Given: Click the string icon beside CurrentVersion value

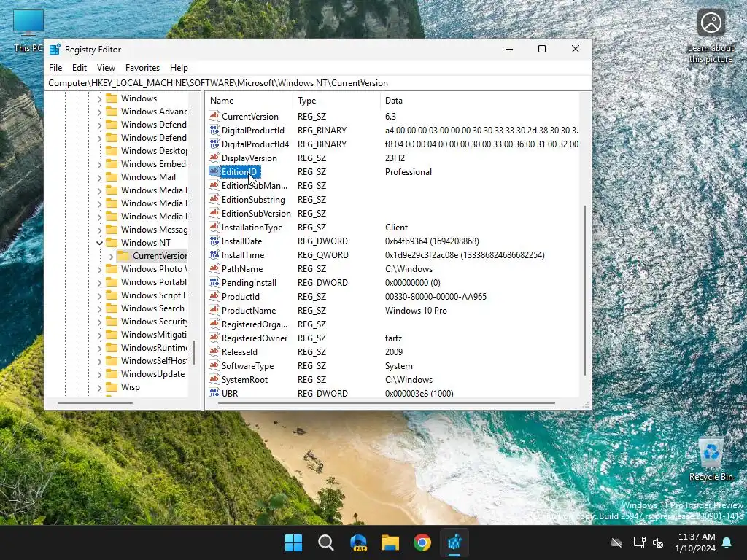Looking at the screenshot, I should pos(214,116).
